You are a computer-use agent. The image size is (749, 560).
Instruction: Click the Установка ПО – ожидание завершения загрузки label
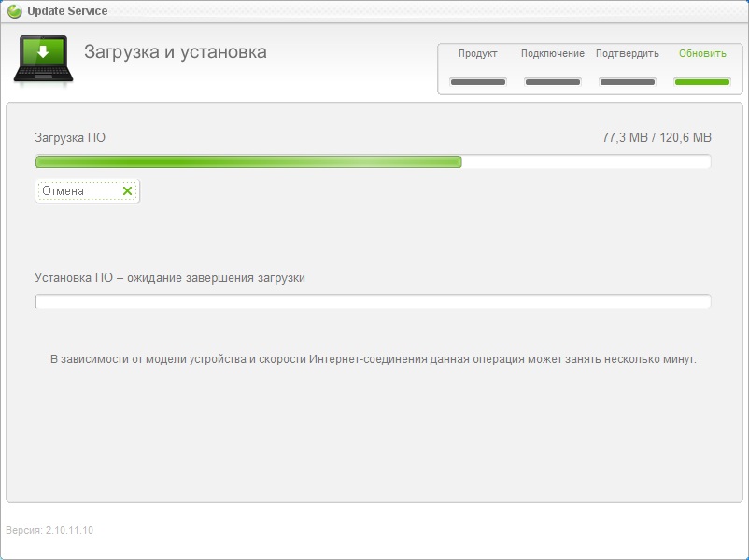tap(170, 278)
